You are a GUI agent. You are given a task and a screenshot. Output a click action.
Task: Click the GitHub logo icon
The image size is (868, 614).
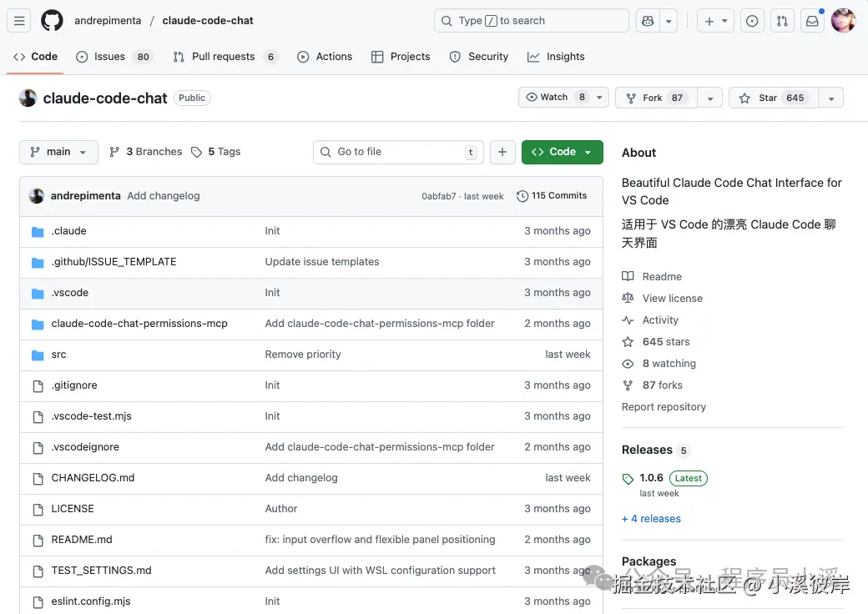click(52, 21)
